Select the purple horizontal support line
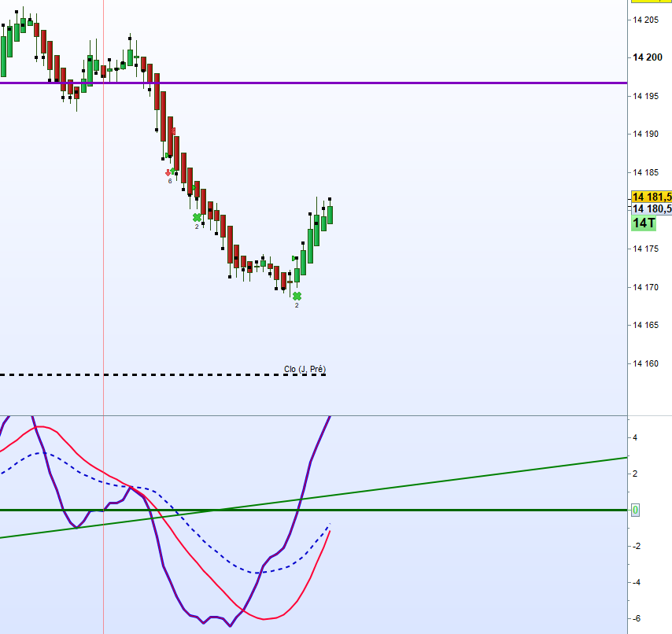 [x=314, y=83]
